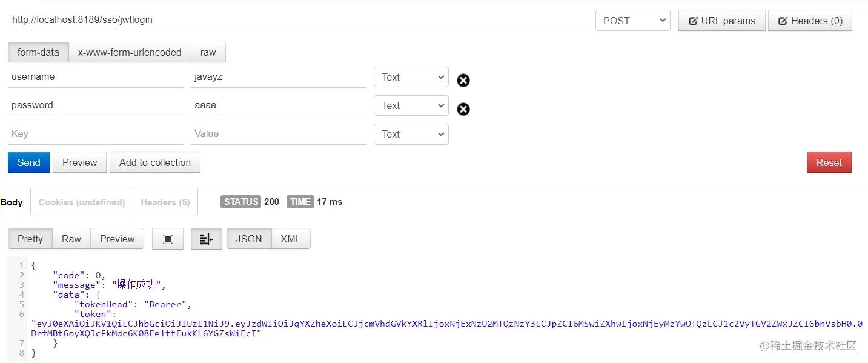Click Add to collection button
This screenshot has width=868, height=363.
(155, 162)
